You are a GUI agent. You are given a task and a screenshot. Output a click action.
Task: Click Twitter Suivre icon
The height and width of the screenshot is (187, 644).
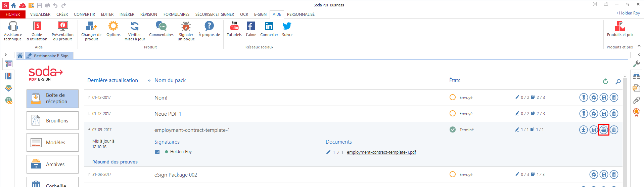(x=287, y=26)
